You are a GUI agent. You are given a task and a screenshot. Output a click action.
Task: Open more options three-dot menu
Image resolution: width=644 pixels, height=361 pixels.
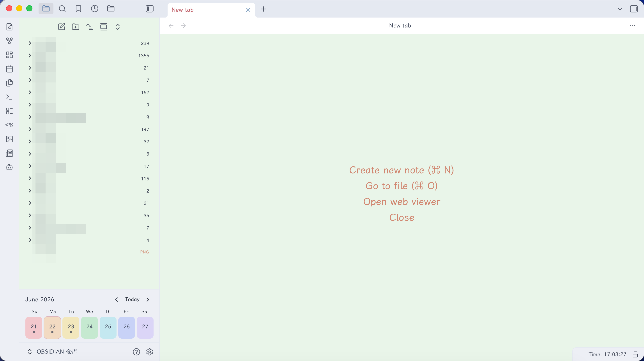point(633,25)
